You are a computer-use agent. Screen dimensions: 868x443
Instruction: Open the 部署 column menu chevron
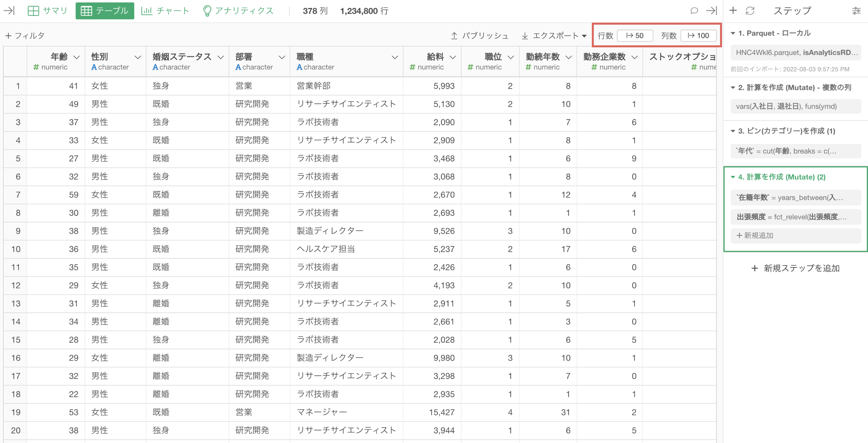(282, 57)
